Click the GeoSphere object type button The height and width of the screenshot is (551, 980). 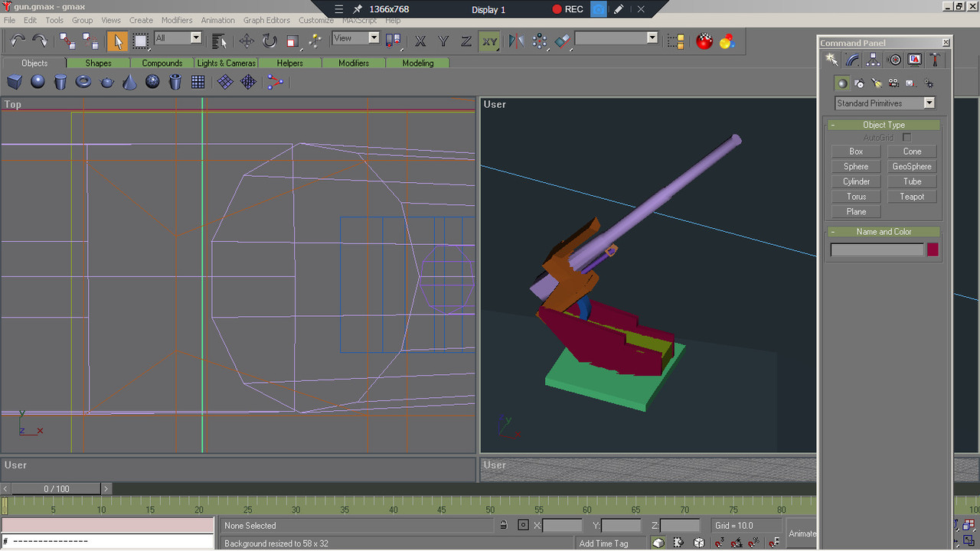912,166
